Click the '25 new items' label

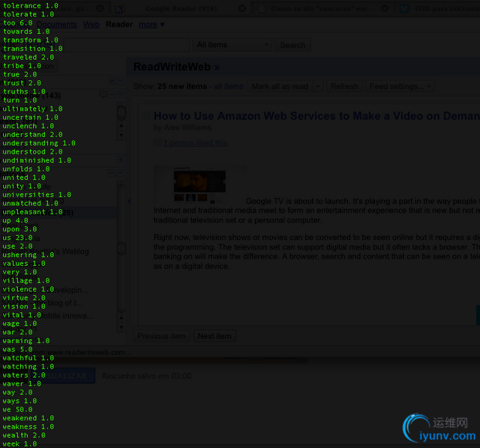pyautogui.click(x=182, y=86)
